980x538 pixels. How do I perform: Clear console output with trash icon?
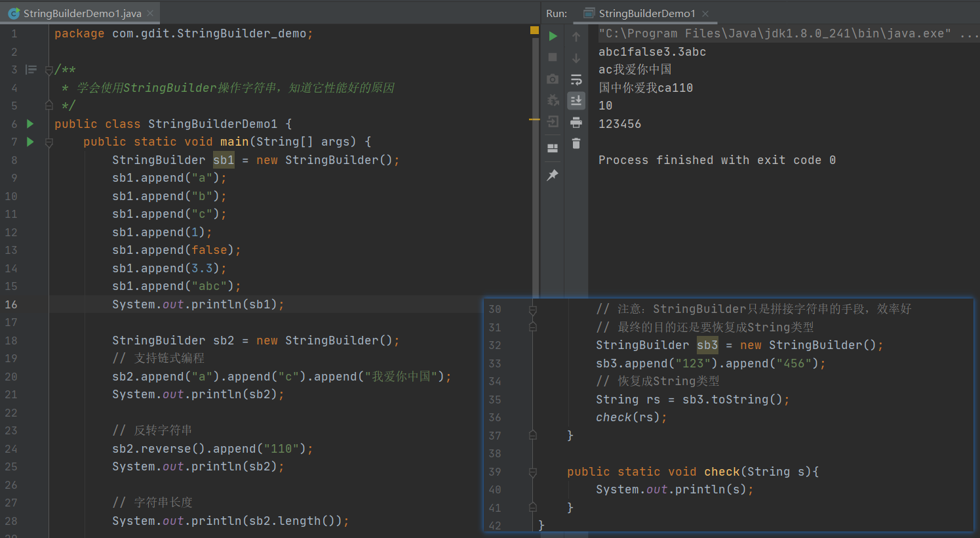pyautogui.click(x=576, y=143)
